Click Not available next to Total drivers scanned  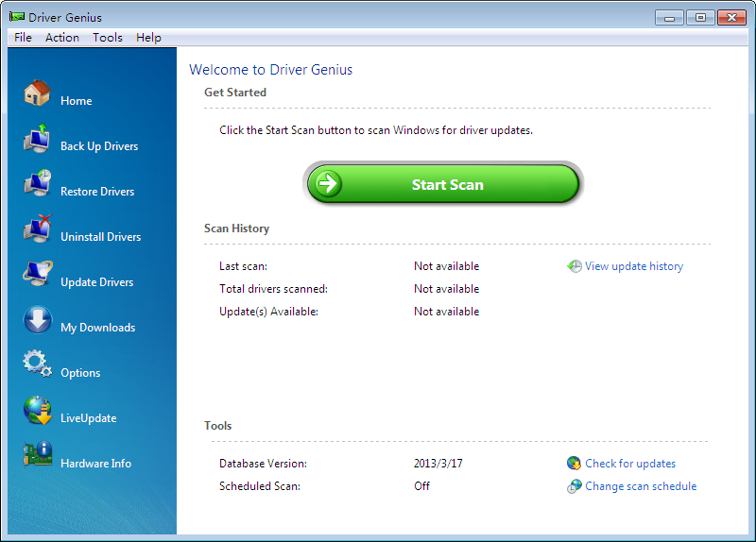pos(446,289)
